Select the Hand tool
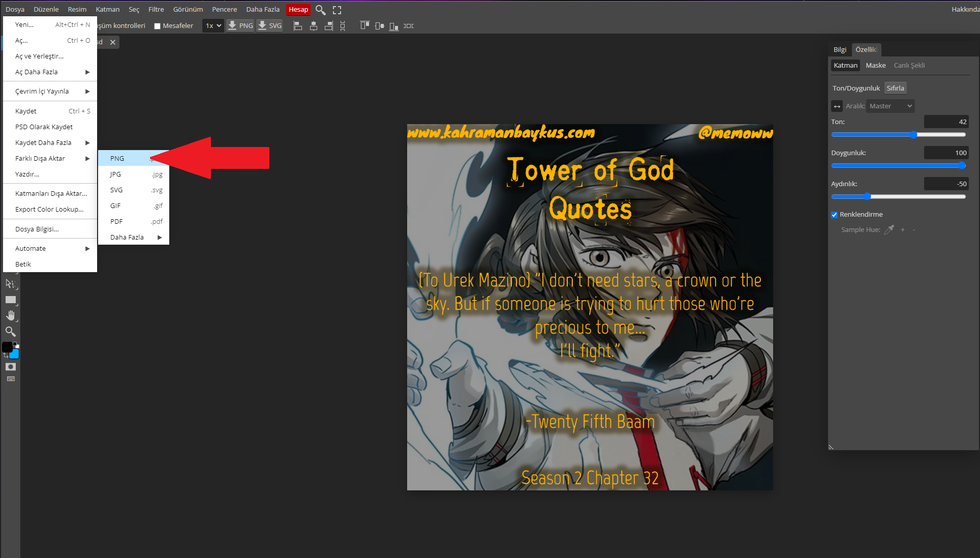 10,316
